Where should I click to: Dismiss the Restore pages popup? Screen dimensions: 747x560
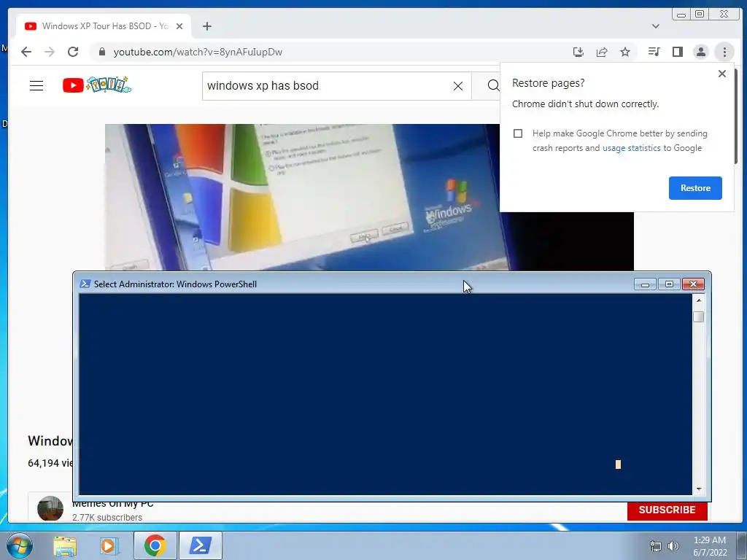722,74
